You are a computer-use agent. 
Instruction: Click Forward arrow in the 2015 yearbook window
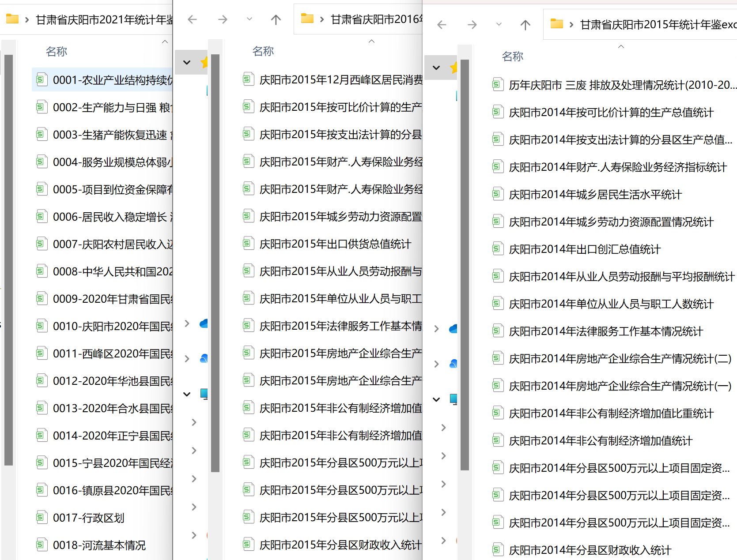472,25
